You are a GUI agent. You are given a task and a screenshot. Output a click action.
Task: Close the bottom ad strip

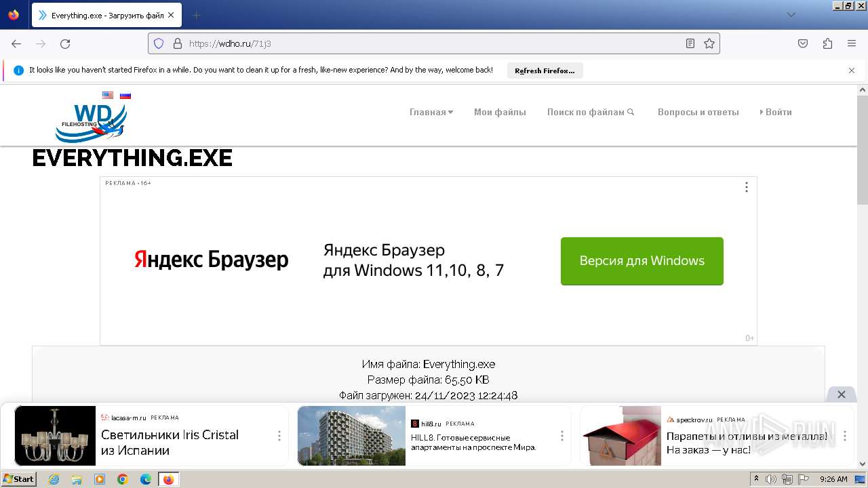tap(842, 394)
